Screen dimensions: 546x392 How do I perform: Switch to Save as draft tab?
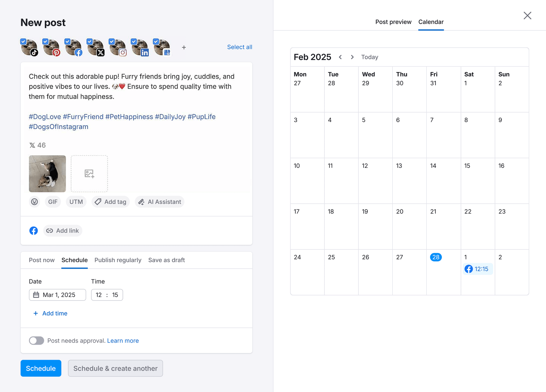pyautogui.click(x=166, y=260)
